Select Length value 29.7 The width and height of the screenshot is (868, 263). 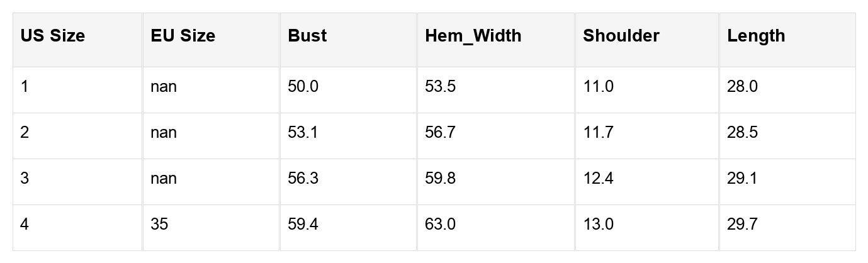coord(787,228)
